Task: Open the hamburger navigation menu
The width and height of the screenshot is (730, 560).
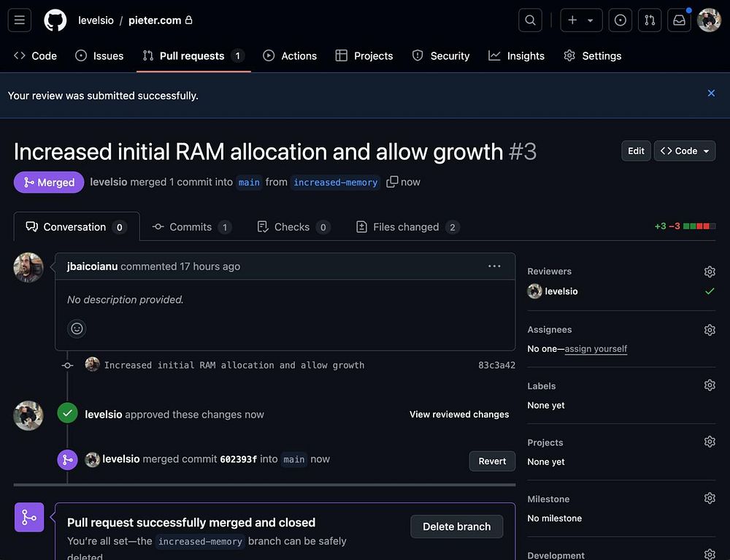Action: point(20,20)
